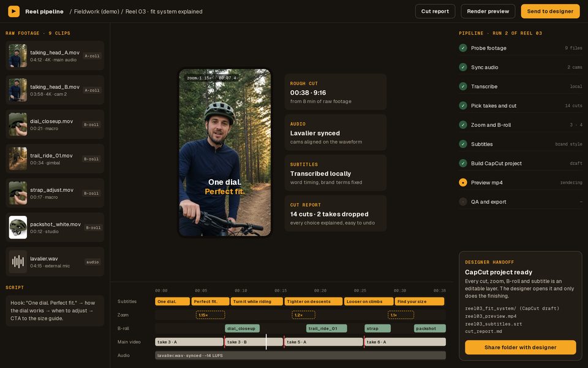This screenshot has height=368, width=588.
Task: Select strap B-roll timeline clip
Action: pyautogui.click(x=377, y=329)
